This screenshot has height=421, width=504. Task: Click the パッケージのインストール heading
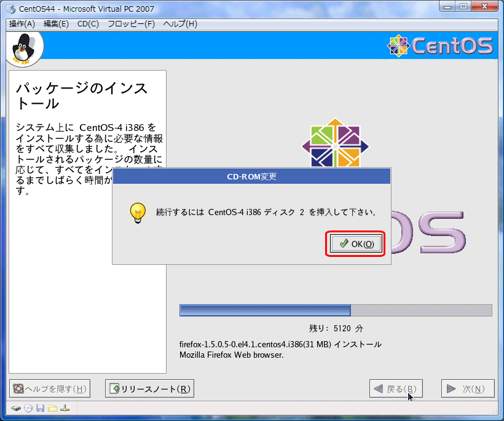pyautogui.click(x=82, y=96)
